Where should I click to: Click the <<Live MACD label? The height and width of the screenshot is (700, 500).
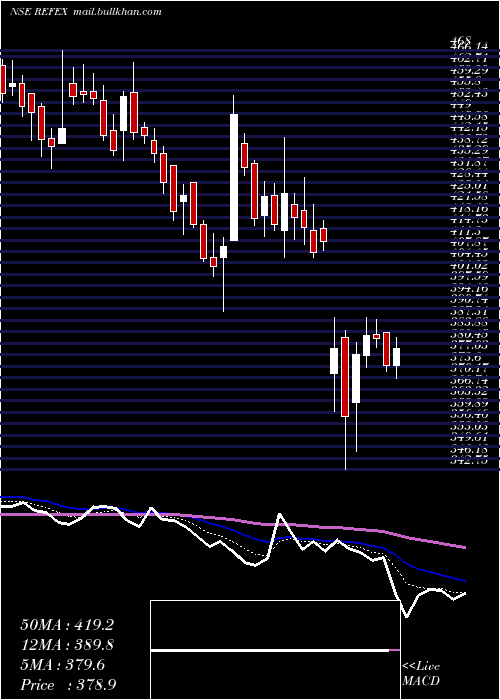[421, 674]
